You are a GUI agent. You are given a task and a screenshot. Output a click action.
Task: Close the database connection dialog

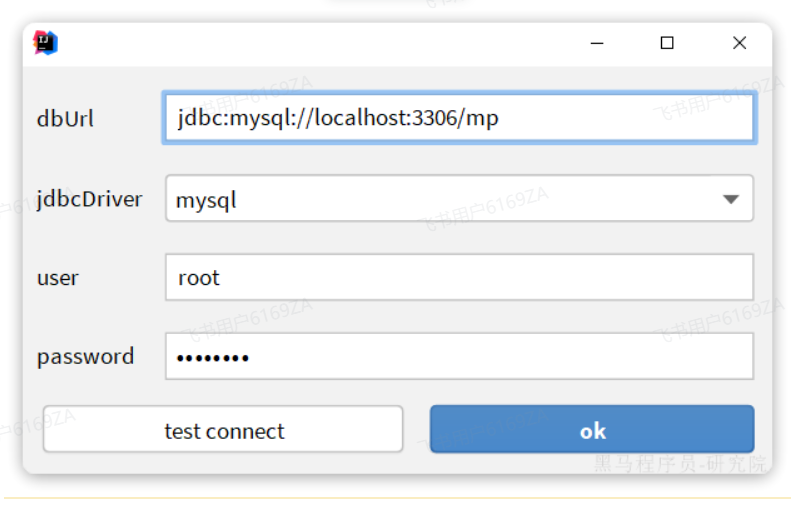[739, 43]
